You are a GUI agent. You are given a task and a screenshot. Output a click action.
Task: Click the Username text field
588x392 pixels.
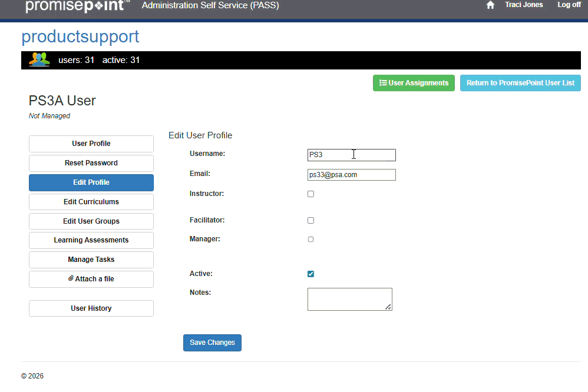(x=351, y=155)
